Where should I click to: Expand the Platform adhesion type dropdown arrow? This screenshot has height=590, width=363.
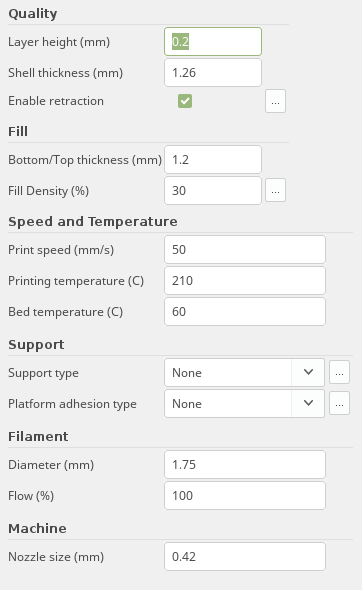pyautogui.click(x=308, y=403)
